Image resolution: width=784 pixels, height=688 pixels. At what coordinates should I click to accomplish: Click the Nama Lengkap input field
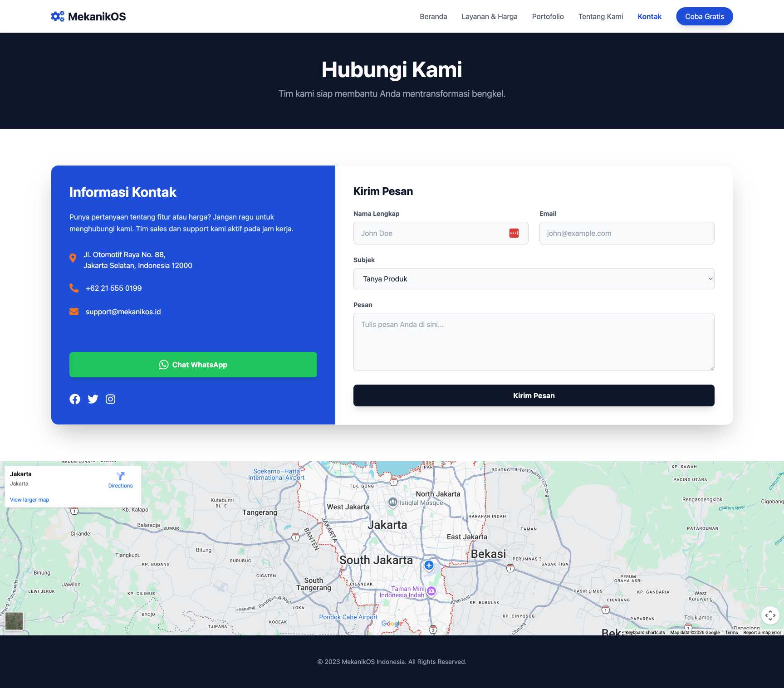pos(431,233)
